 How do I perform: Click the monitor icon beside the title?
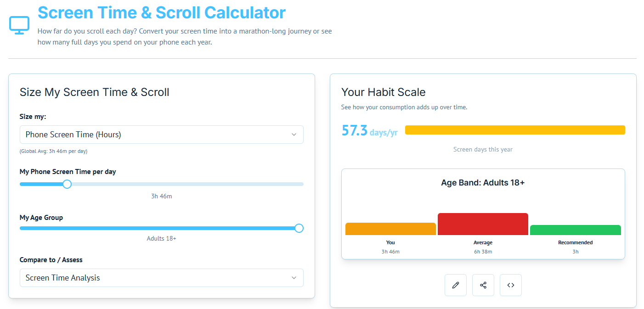point(19,25)
